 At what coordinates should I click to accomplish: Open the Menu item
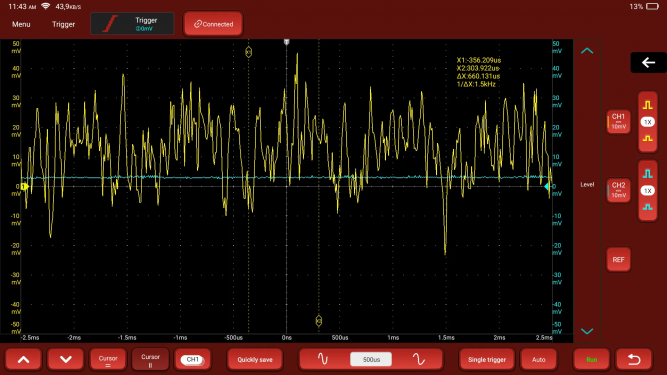(21, 24)
